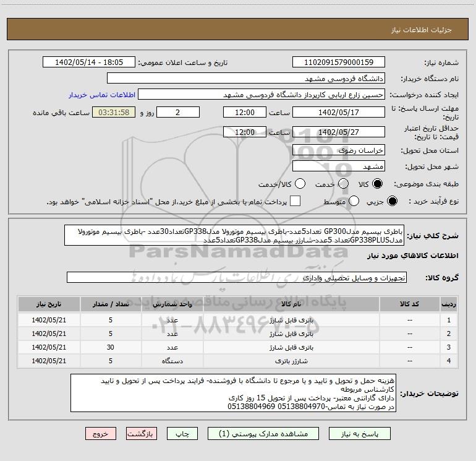The width and height of the screenshot is (476, 461).
Task: Click the تاریخ نیاز column header
Action: pos(49,304)
